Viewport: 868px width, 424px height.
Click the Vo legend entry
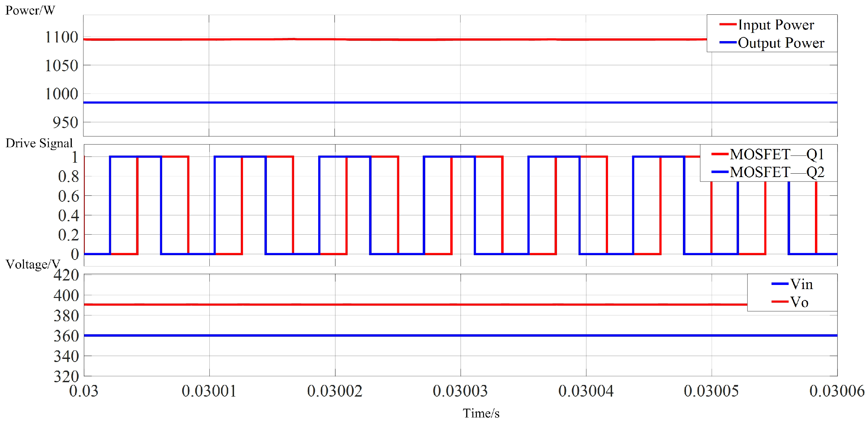point(799,302)
